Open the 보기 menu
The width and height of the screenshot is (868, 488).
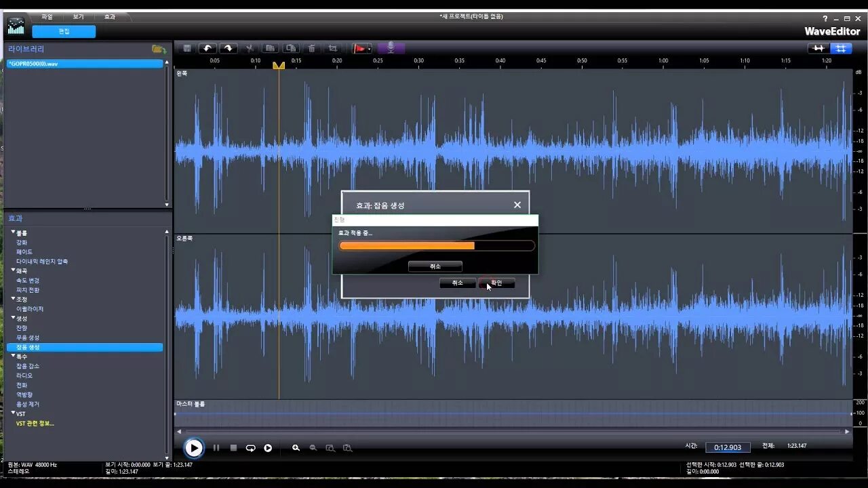(78, 16)
